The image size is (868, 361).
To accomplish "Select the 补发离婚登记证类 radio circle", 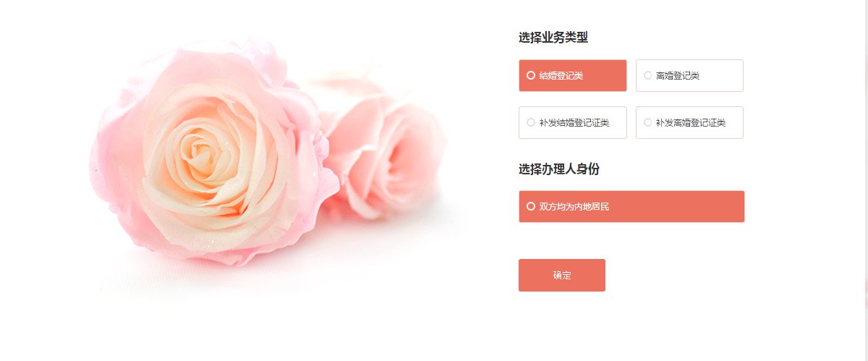I will (x=648, y=122).
